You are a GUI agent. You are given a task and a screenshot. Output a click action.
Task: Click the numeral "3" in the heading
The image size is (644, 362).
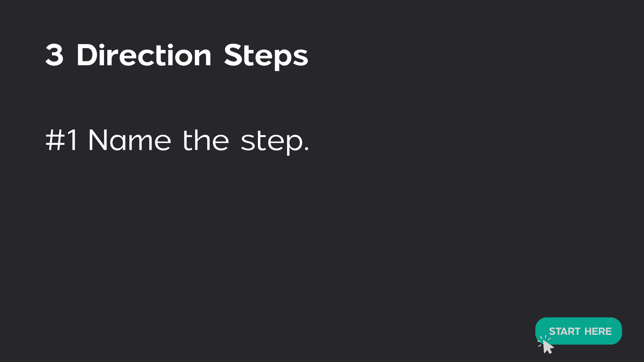click(x=54, y=55)
